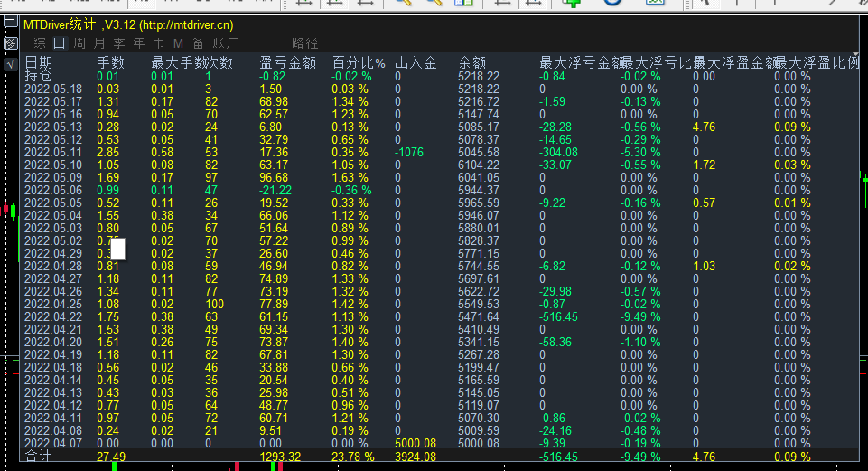Screen dimensions: 868x471
Task: Click the 百分比% column header
Action: (x=359, y=62)
